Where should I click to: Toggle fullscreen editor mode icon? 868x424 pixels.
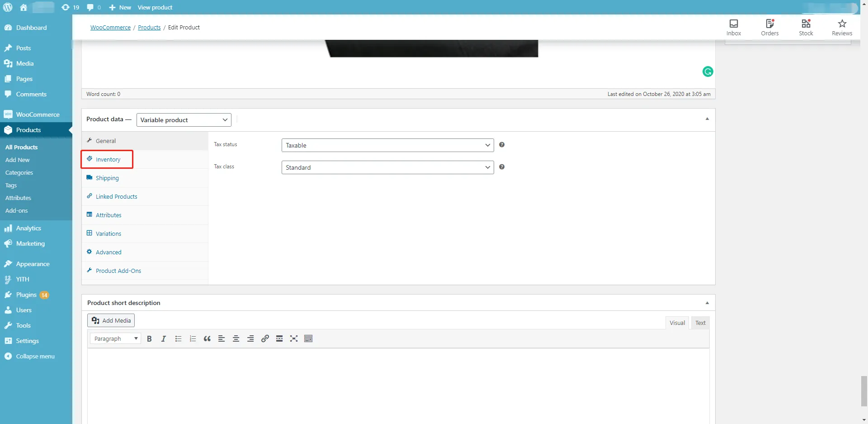294,339
